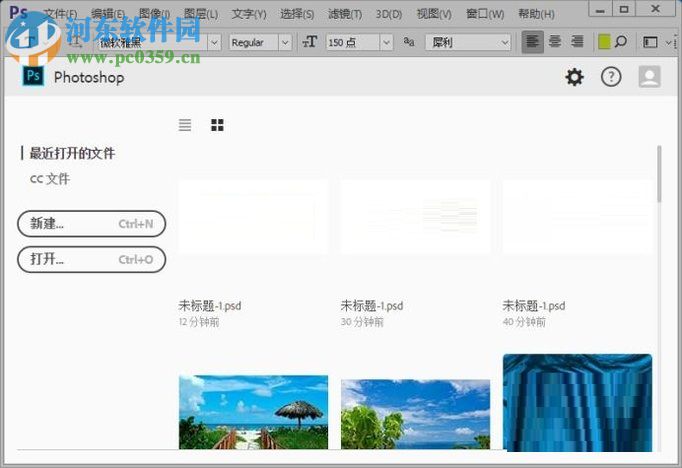Select 最近打开的文件 section
The height and width of the screenshot is (468, 682).
coord(72,153)
